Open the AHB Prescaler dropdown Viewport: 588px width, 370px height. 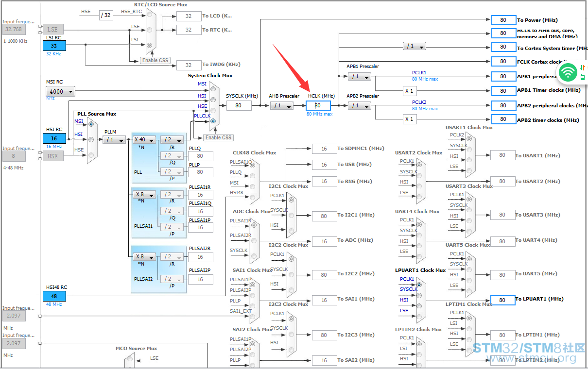coord(282,105)
